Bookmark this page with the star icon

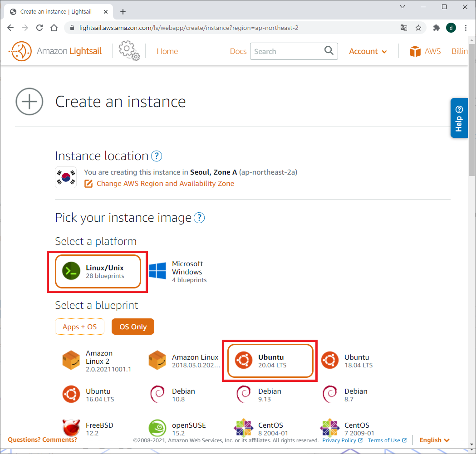pos(418,28)
